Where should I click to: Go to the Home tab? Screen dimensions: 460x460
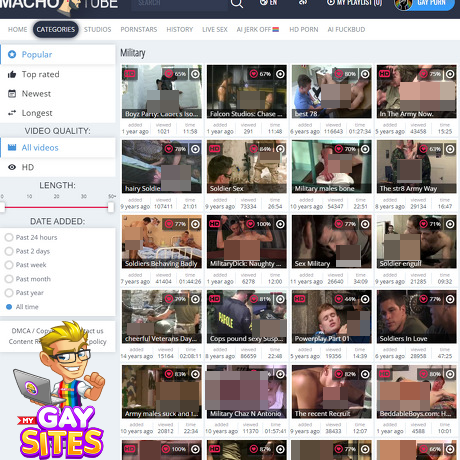coord(18,29)
